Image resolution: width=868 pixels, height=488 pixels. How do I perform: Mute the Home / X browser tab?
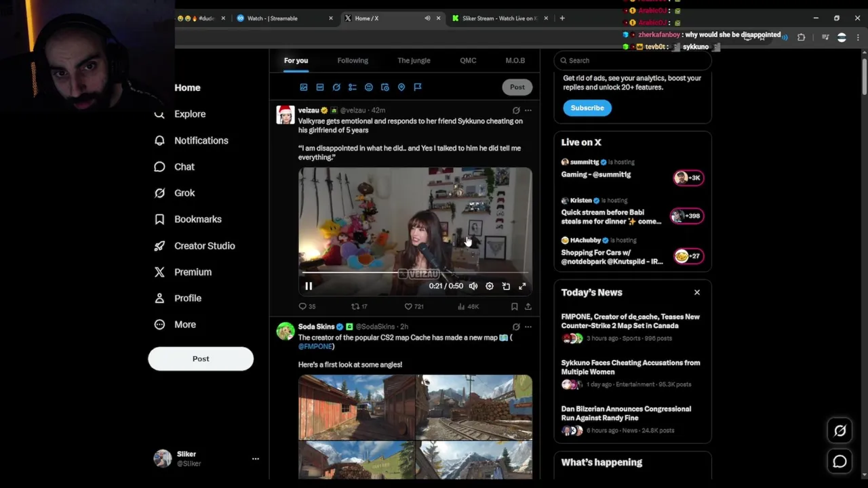pyautogui.click(x=427, y=18)
